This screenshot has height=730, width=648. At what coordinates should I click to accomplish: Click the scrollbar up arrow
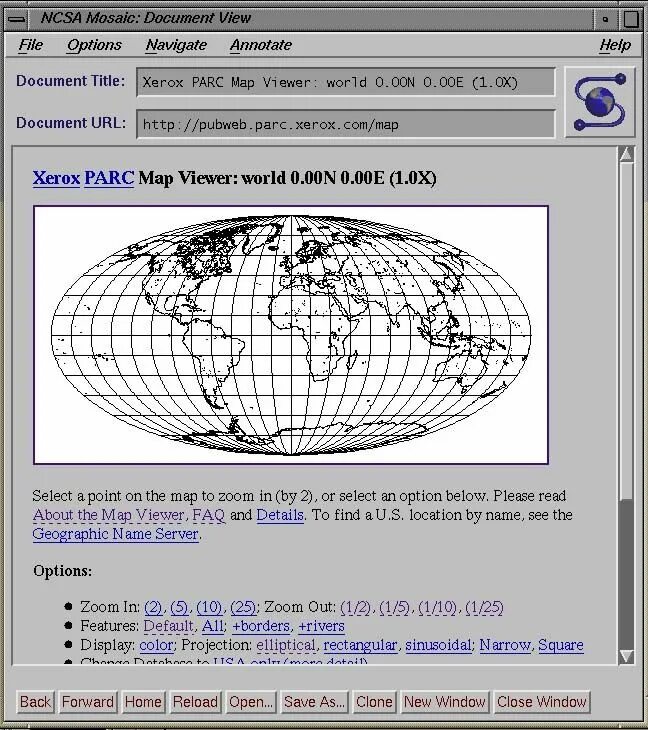click(627, 154)
